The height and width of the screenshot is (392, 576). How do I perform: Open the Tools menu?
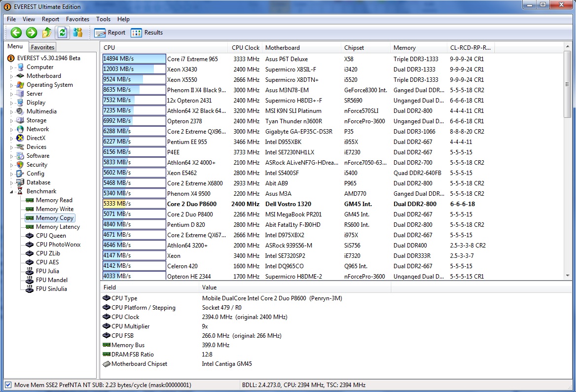click(x=103, y=19)
